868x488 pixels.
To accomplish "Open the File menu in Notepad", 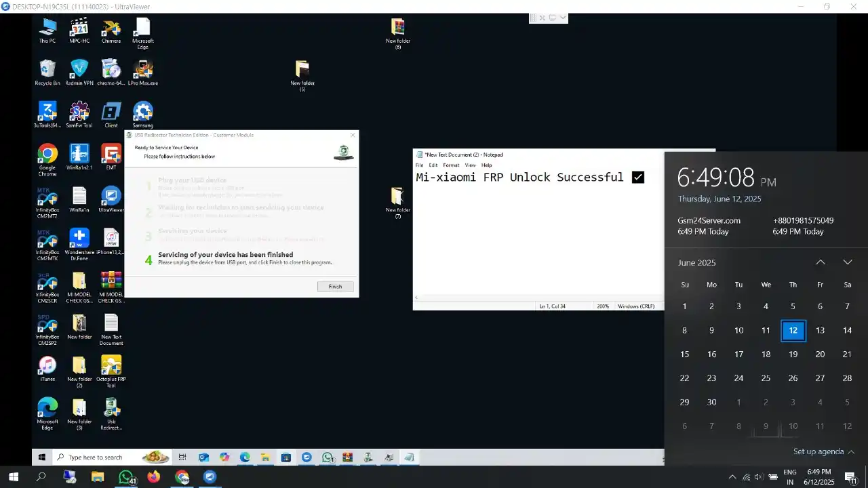I will click(419, 165).
